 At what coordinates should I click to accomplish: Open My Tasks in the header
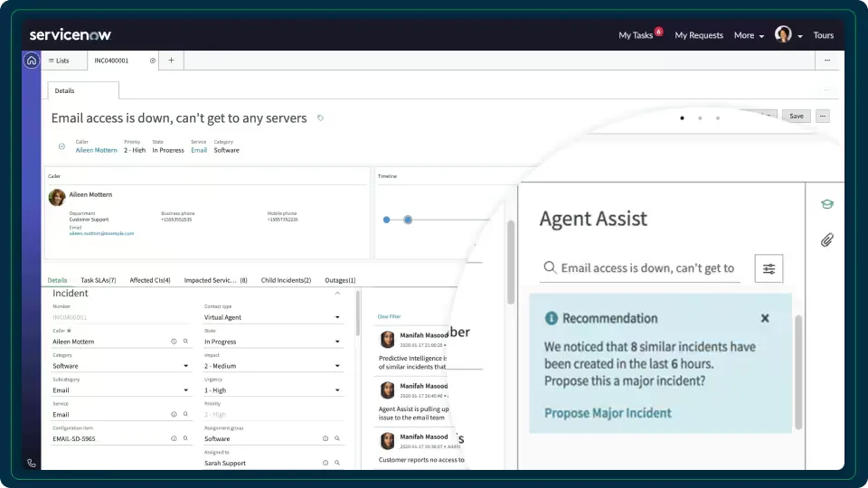click(636, 35)
